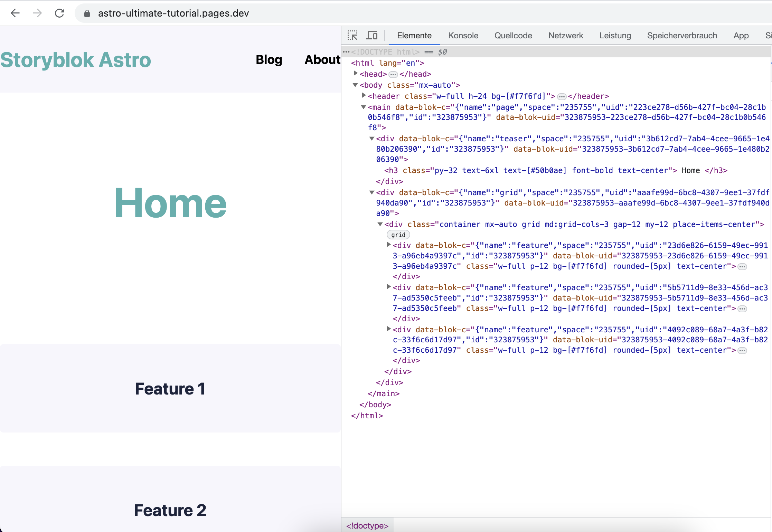Click the ellipsis in the last feature div
The width and height of the screenshot is (772, 532).
(x=742, y=350)
